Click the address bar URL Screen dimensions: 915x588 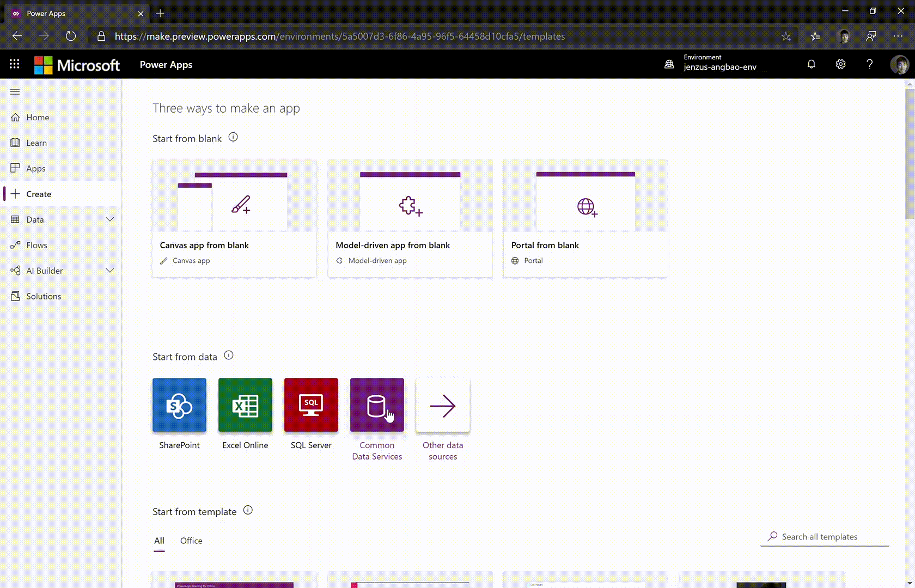340,36
